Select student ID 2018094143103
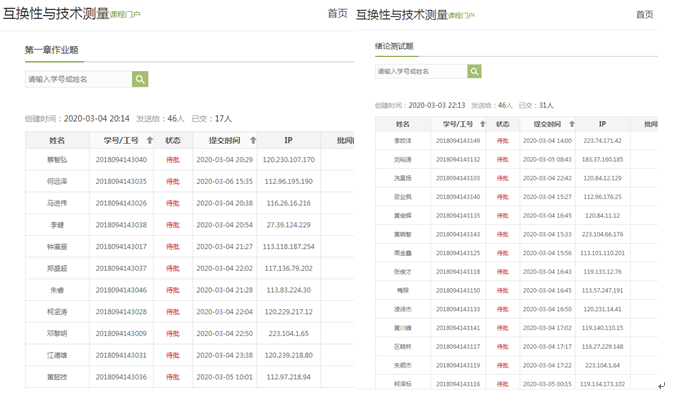 coord(458,178)
